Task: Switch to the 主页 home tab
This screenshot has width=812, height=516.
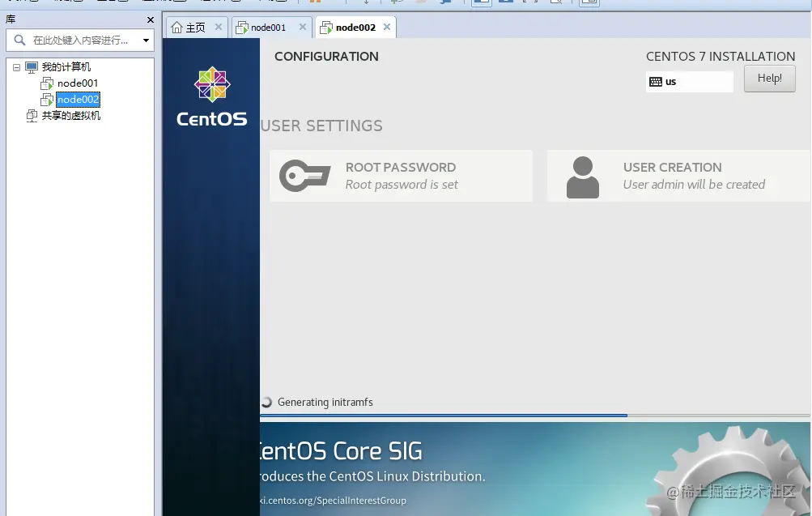Action: click(196, 28)
